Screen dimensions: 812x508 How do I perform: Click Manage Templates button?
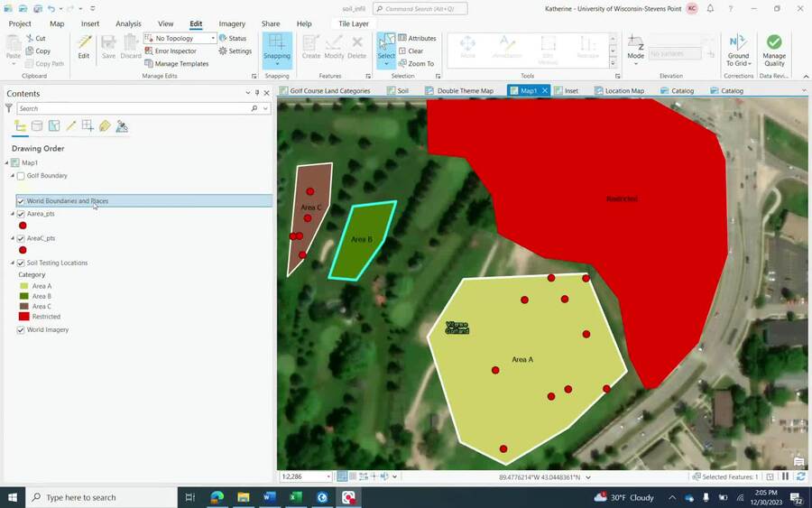tap(181, 64)
